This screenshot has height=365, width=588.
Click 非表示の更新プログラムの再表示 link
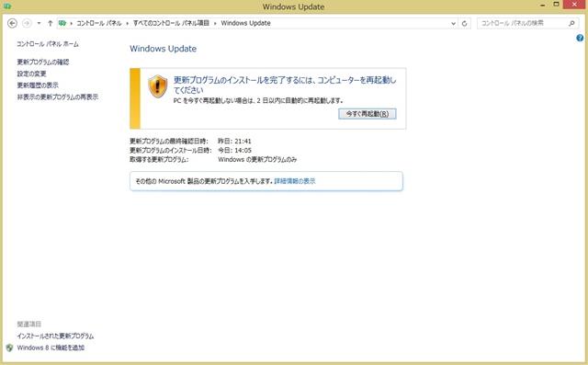(x=57, y=97)
